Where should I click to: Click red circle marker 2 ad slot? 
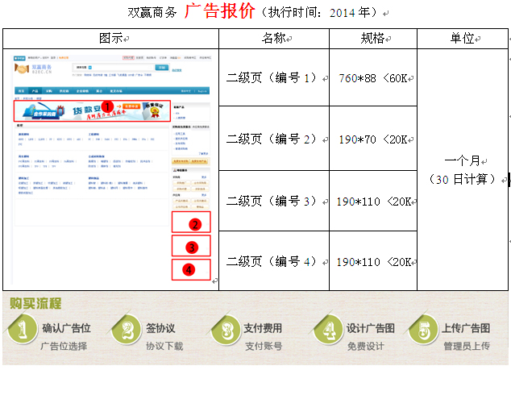pos(193,223)
